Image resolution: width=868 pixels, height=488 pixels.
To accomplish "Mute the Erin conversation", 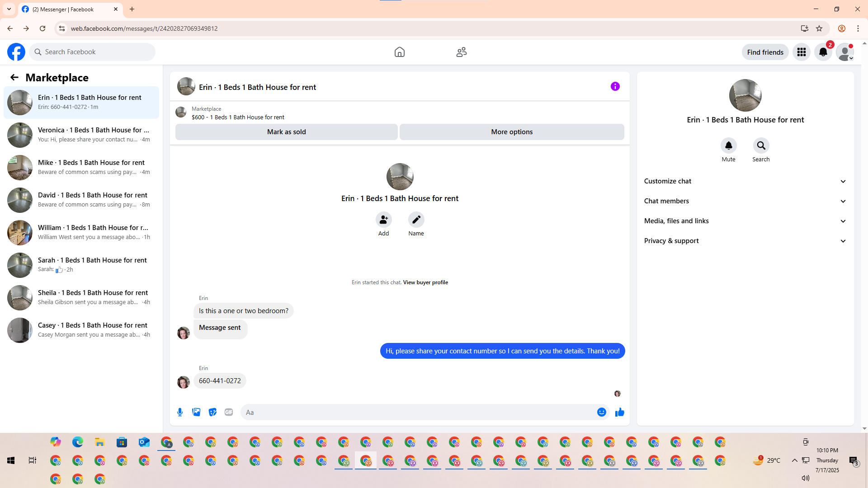I will tap(729, 145).
